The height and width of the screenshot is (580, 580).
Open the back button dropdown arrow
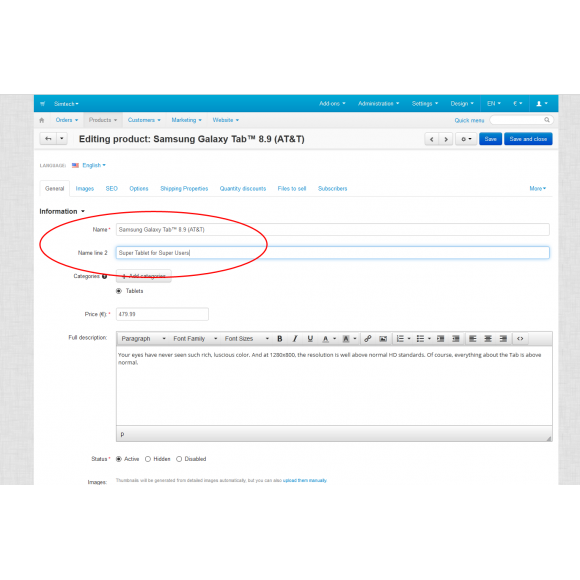62,139
